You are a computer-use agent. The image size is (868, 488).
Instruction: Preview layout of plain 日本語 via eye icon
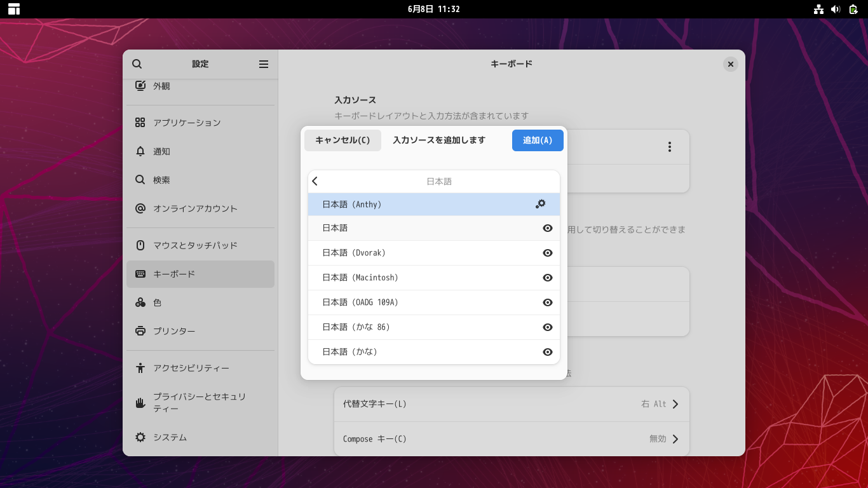548,228
